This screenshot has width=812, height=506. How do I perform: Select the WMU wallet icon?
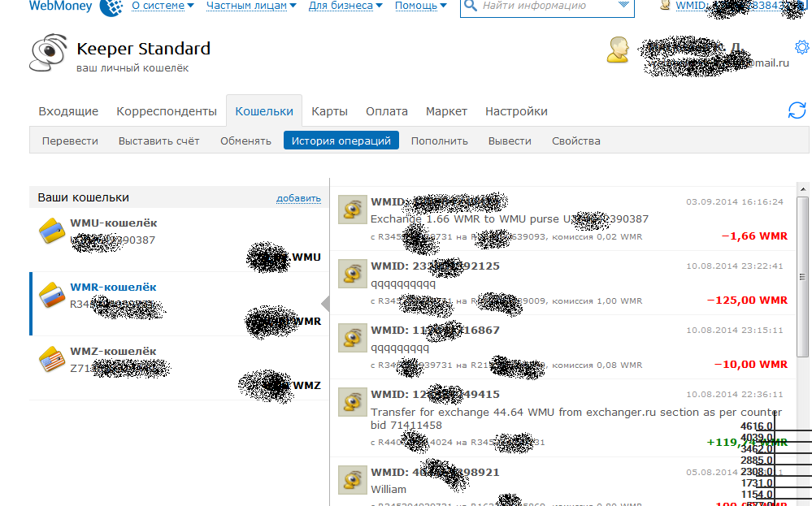[x=52, y=231]
